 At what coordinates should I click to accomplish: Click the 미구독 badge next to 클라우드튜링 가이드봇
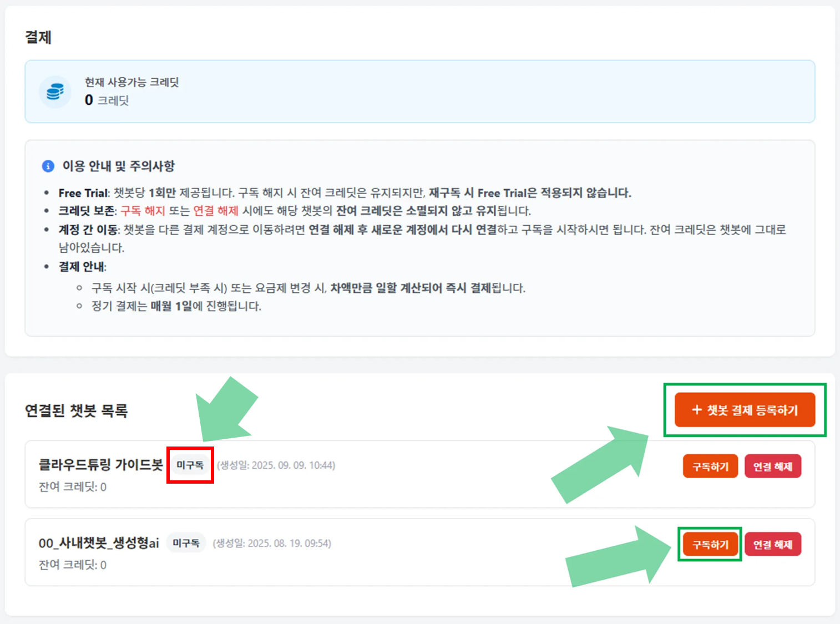coord(190,465)
